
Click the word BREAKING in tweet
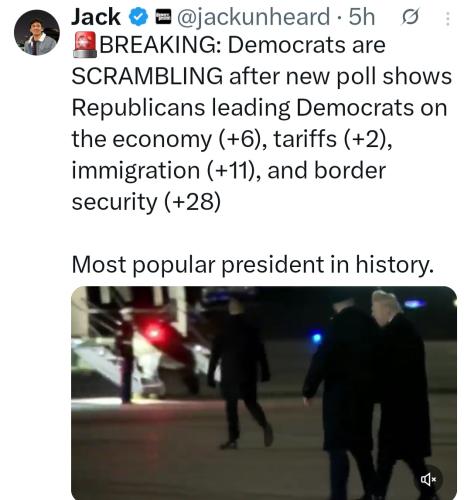coord(158,45)
